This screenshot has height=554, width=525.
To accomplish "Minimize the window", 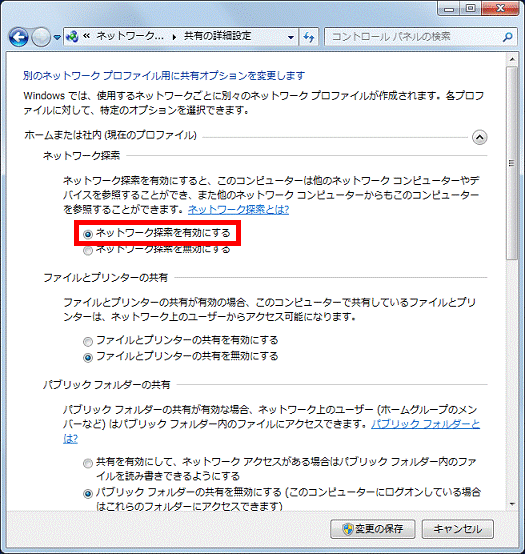I will 448,8.
